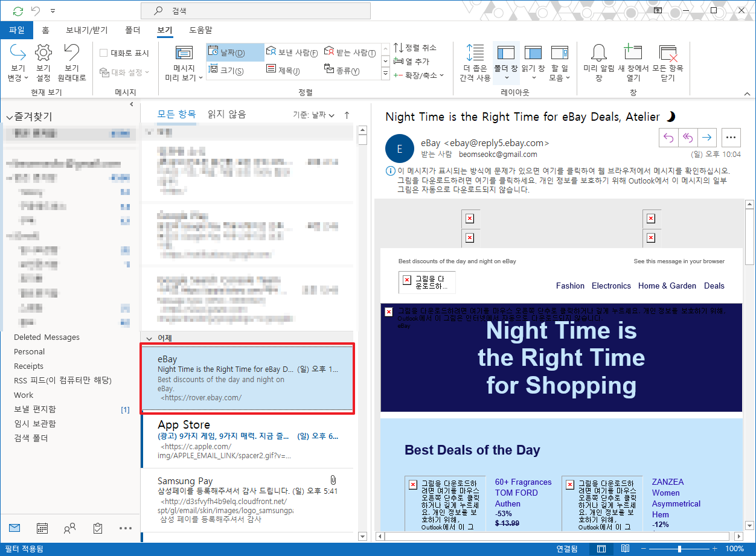The height and width of the screenshot is (556, 756).
Task: Click the Forward arrow button in reading pane
Action: 706,137
